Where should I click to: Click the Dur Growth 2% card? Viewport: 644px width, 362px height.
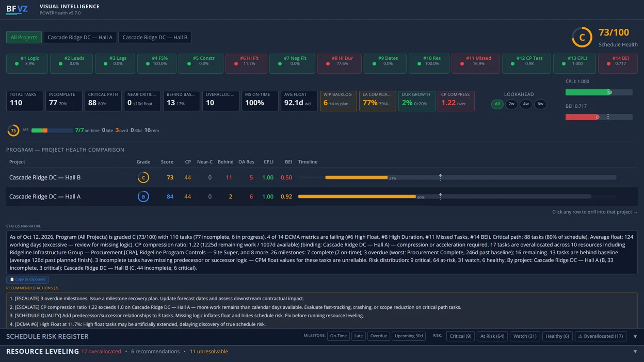coord(417,101)
